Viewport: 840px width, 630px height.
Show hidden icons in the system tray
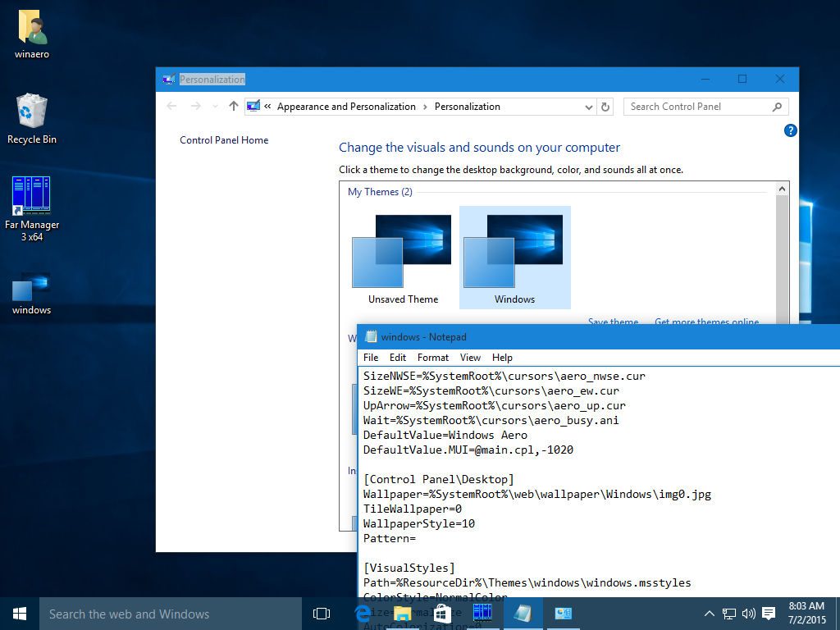[708, 613]
